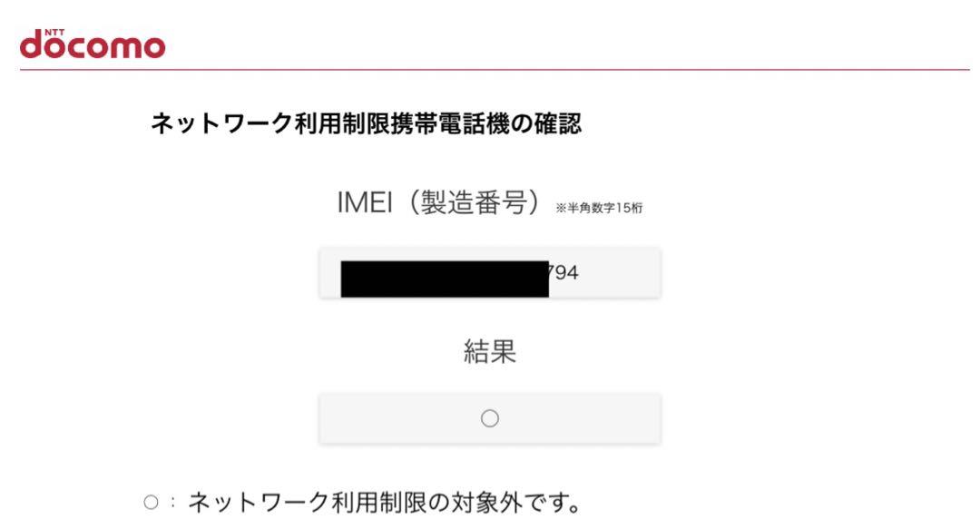
Task: Click the 結果 result output box
Action: click(490, 418)
